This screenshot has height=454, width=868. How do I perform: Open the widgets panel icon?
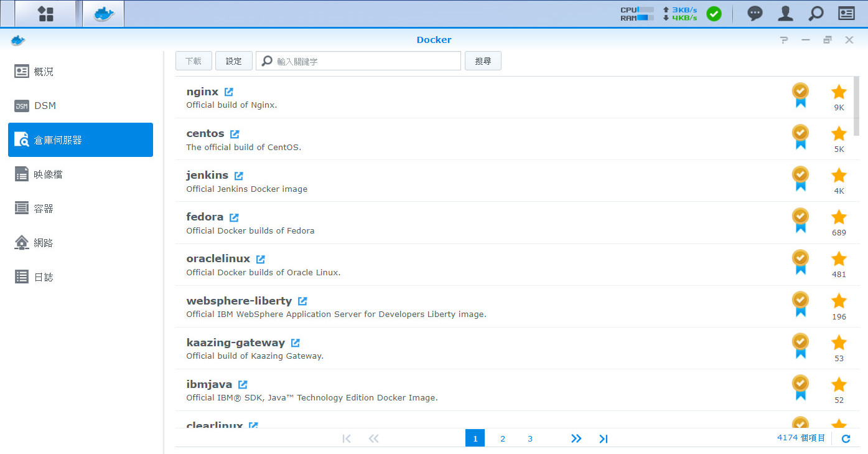tap(846, 14)
